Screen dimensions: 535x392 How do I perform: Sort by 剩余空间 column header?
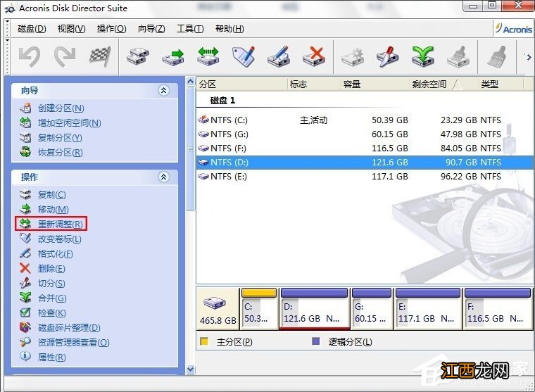[445, 84]
